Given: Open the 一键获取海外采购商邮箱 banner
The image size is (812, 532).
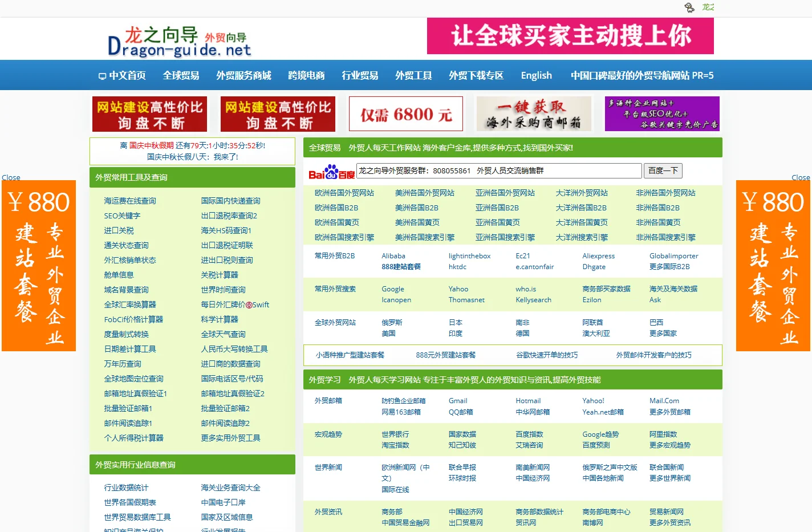Looking at the screenshot, I should [534, 114].
